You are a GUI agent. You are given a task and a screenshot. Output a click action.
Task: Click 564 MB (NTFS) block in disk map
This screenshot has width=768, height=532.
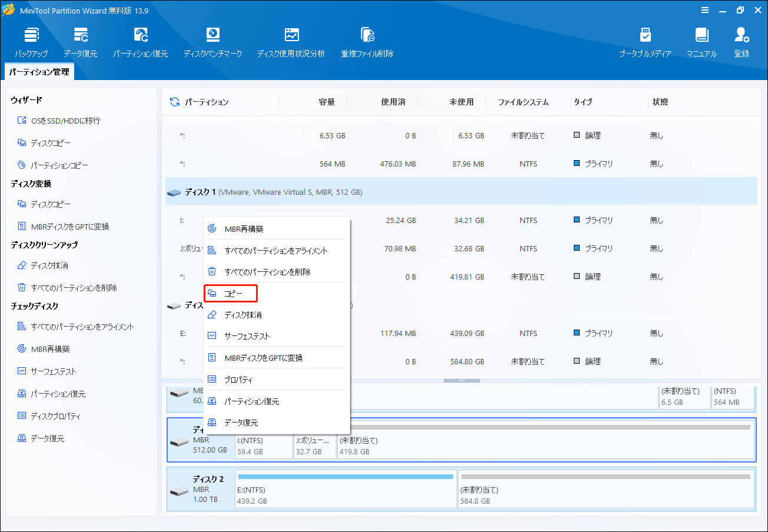[x=733, y=397]
